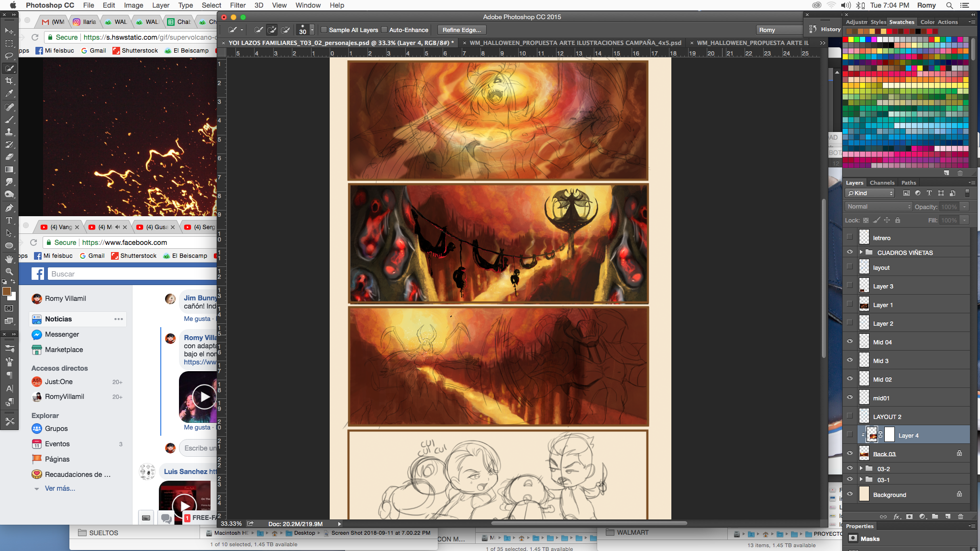
Task: Click the Refine Edge button
Action: [462, 30]
